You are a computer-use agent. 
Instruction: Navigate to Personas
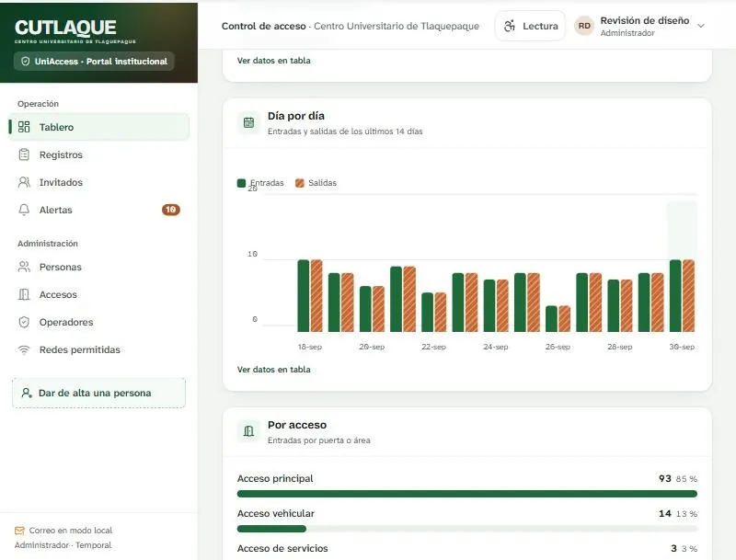tap(99, 267)
